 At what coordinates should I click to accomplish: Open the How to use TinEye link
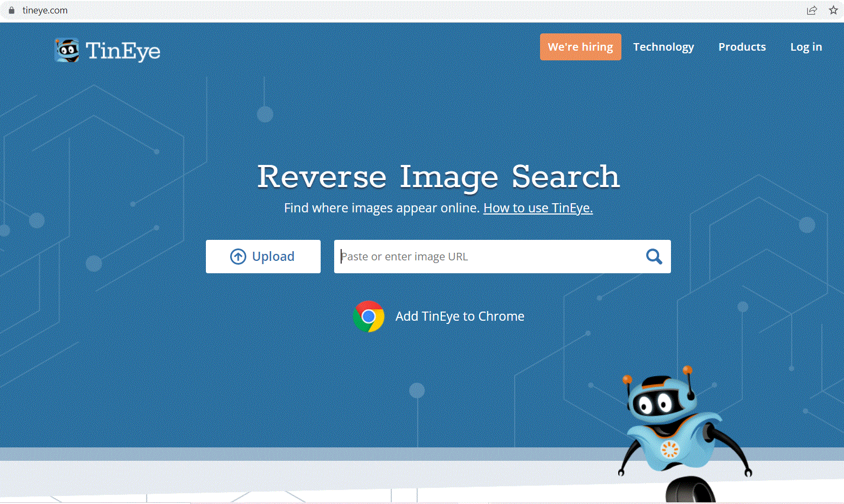pyautogui.click(x=537, y=208)
